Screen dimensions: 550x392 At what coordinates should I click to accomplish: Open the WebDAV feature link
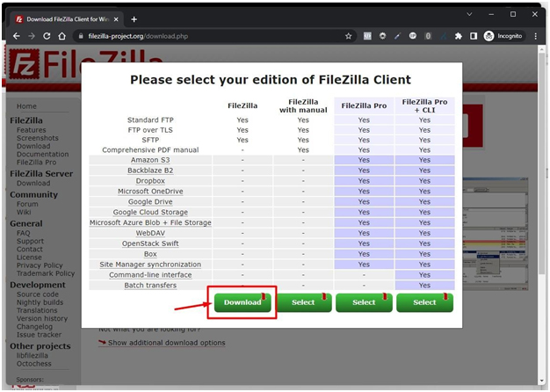pyautogui.click(x=150, y=234)
